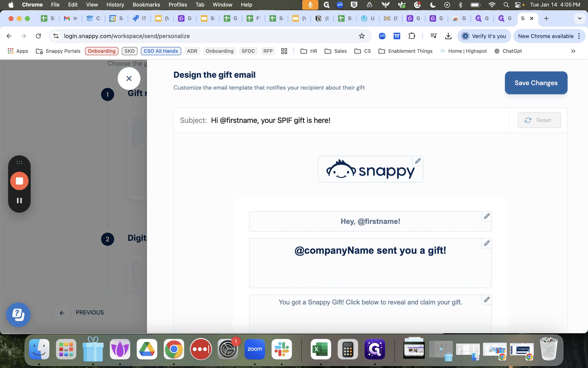Open SKO tab group
This screenshot has width=588, height=368.
(129, 51)
